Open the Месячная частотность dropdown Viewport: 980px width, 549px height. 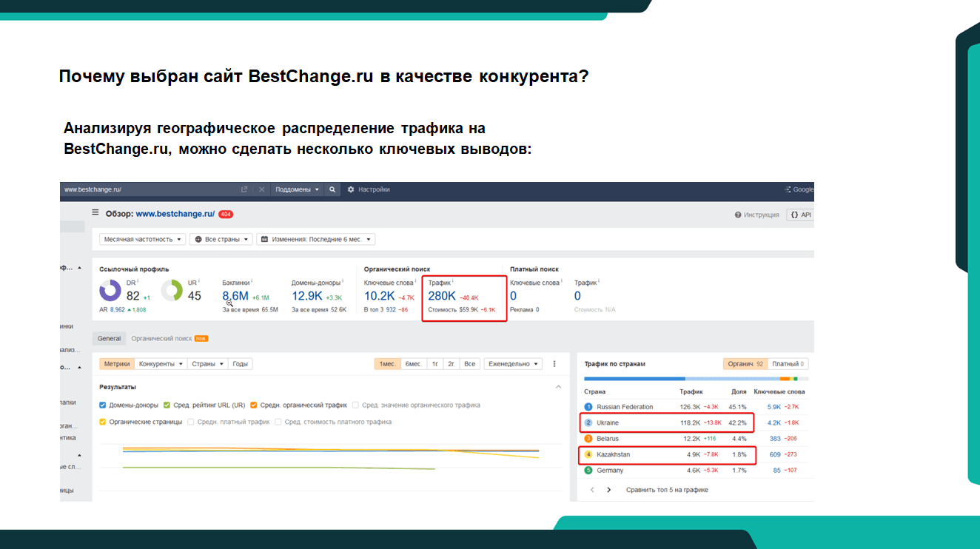[142, 239]
